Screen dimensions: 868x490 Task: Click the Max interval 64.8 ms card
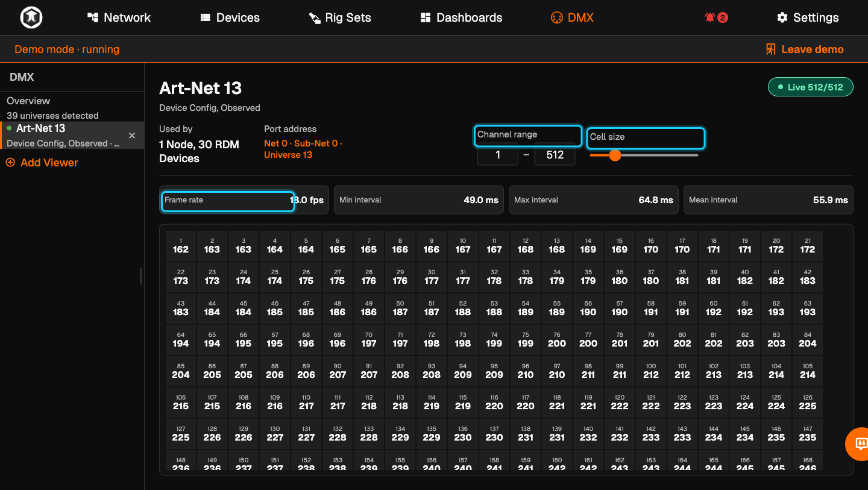pyautogui.click(x=594, y=200)
